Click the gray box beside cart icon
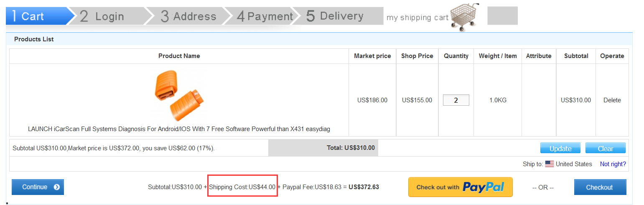The width and height of the screenshot is (644, 205). click(502, 16)
